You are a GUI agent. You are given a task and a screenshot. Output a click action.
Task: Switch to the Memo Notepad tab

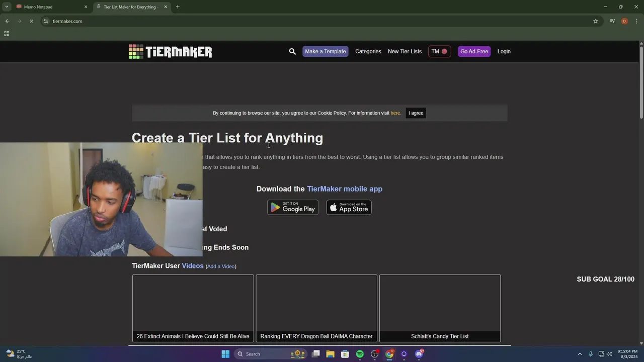click(x=50, y=7)
